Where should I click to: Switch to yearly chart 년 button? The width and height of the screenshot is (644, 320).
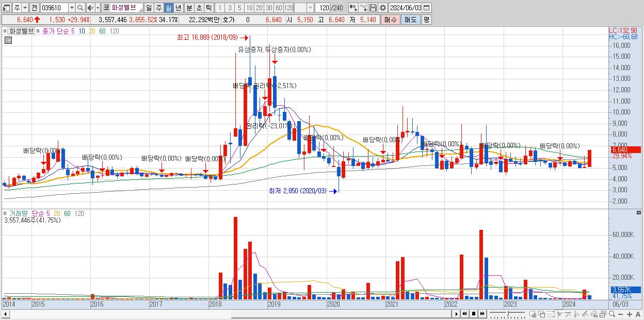tap(178, 8)
